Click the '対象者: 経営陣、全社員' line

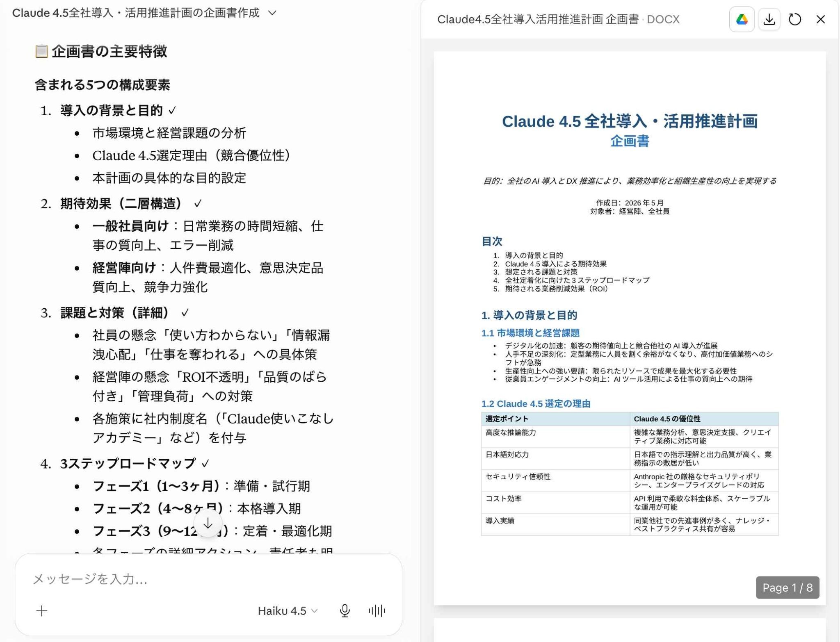630,211
